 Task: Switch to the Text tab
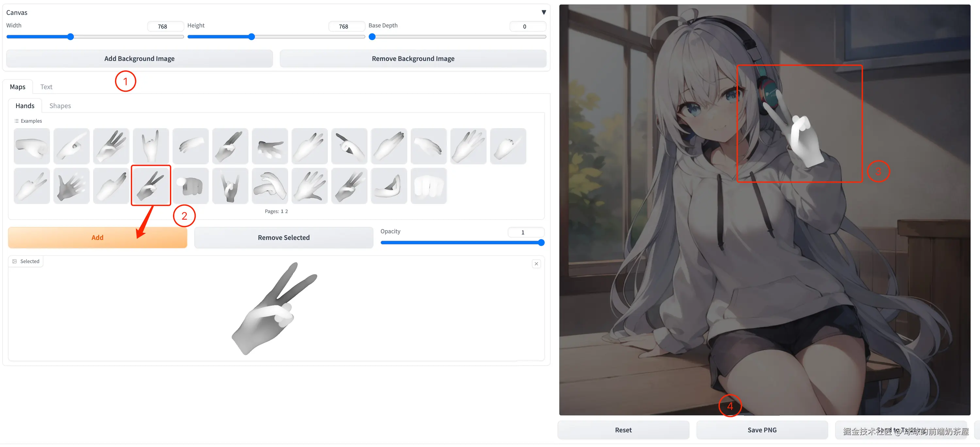[46, 87]
